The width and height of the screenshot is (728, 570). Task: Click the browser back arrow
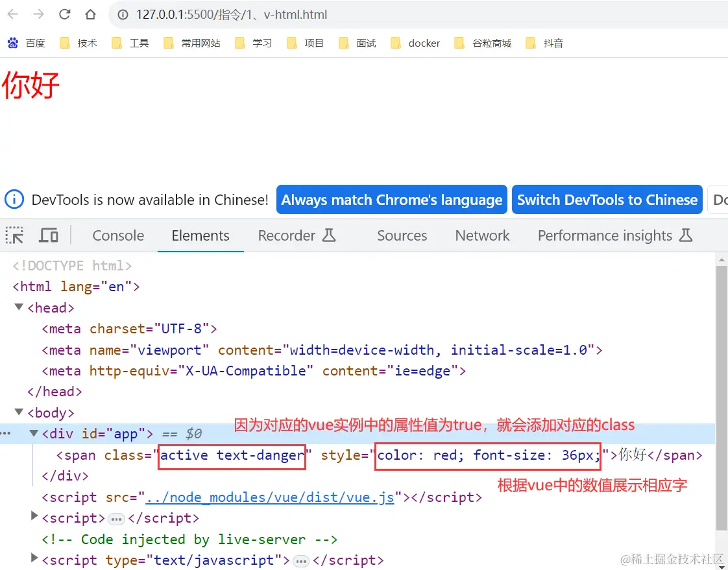point(12,14)
